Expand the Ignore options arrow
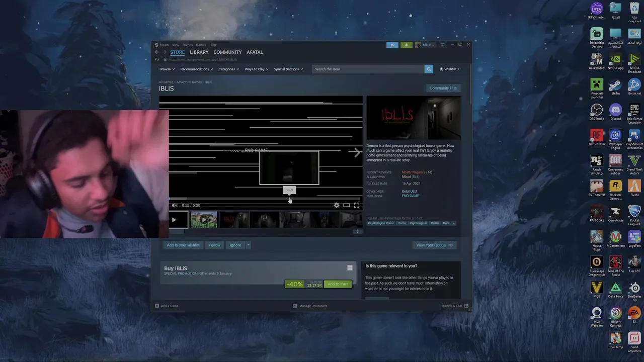Image resolution: width=644 pixels, height=362 pixels. point(248,245)
